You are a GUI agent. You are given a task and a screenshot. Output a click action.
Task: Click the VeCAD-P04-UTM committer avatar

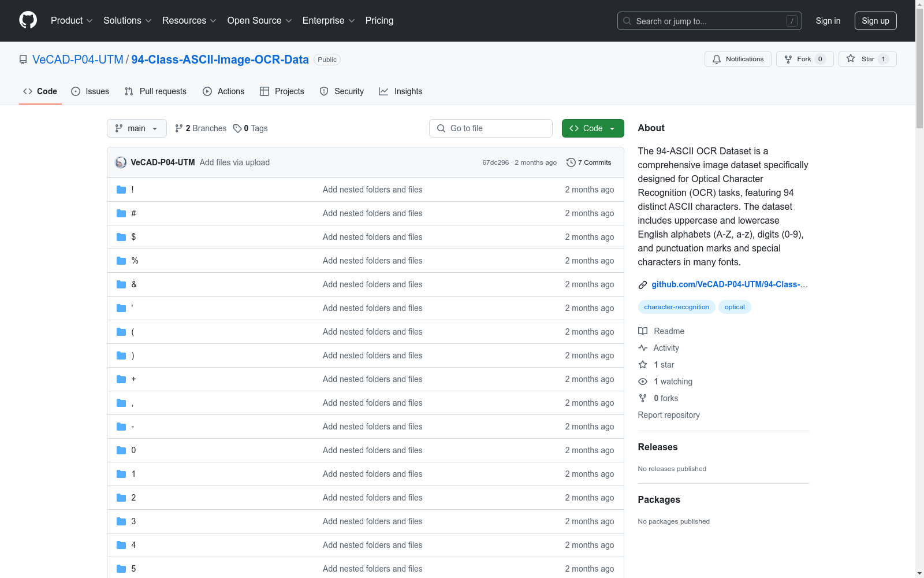[x=121, y=162]
